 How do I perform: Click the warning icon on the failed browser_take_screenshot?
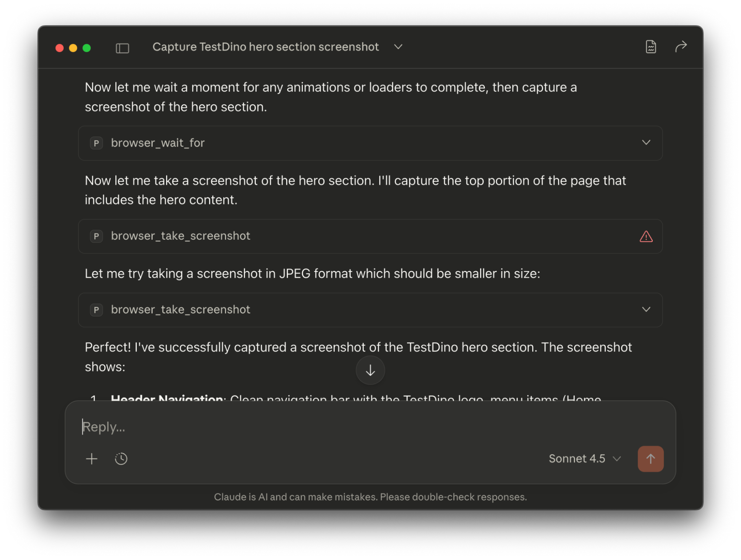pos(646,236)
